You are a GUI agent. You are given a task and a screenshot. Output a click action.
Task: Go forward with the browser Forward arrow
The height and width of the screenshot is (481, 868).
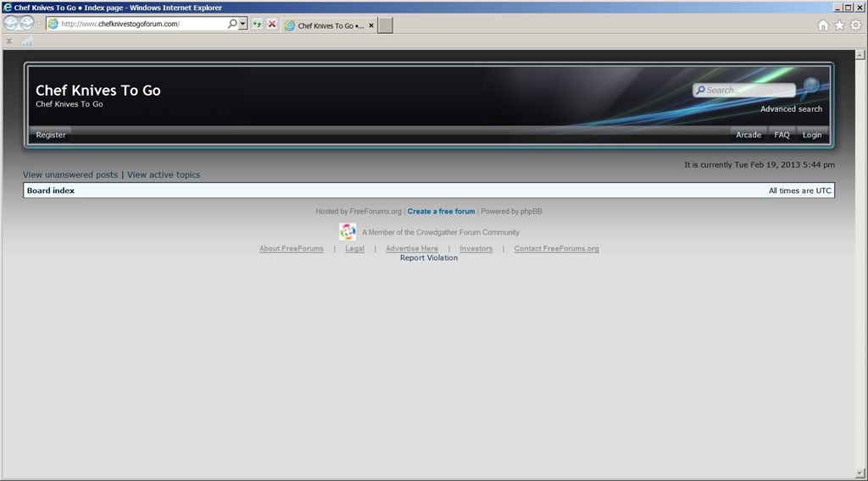[x=26, y=23]
